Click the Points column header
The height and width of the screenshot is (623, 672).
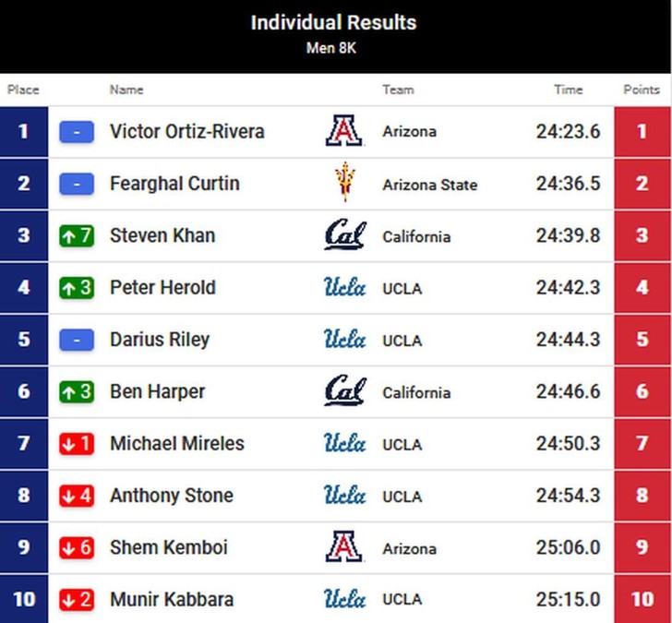click(642, 90)
